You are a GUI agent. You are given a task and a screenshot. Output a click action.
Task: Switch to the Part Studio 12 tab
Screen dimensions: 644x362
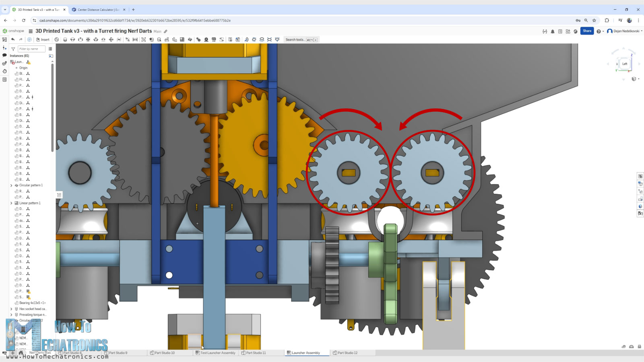[x=347, y=353]
